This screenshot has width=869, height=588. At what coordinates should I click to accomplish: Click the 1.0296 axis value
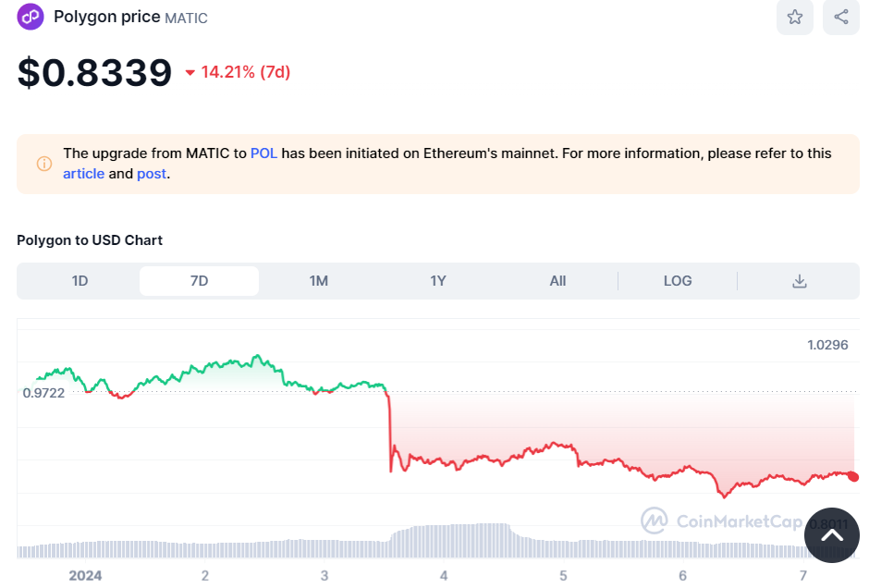click(x=827, y=345)
